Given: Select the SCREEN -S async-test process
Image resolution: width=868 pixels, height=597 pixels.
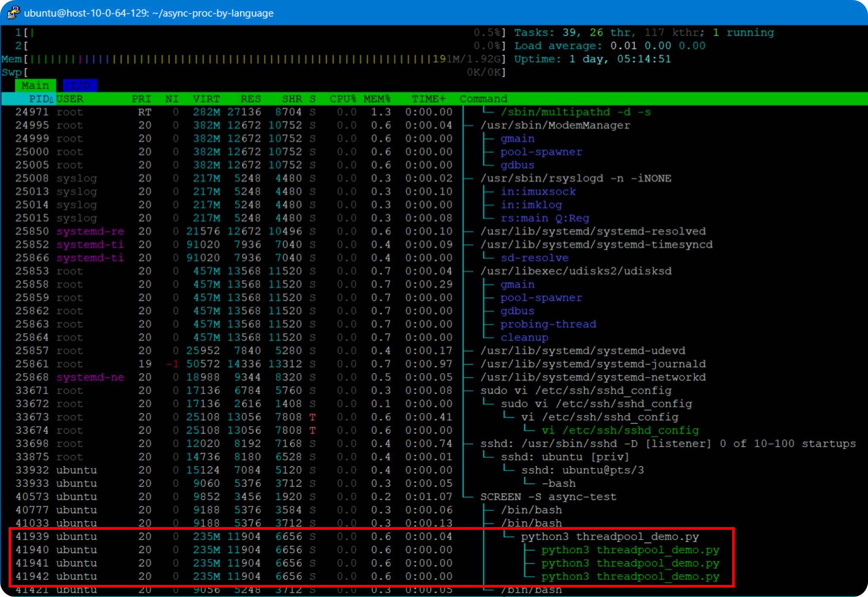Looking at the screenshot, I should point(548,496).
